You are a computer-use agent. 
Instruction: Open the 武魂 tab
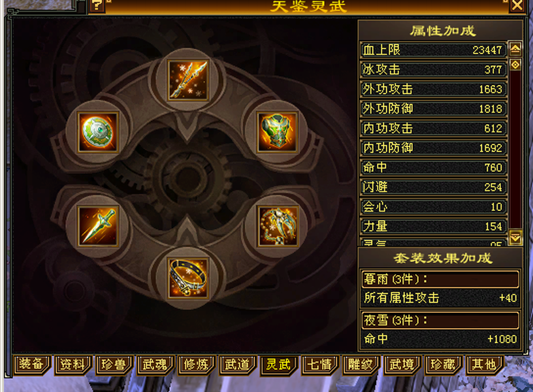155,365
